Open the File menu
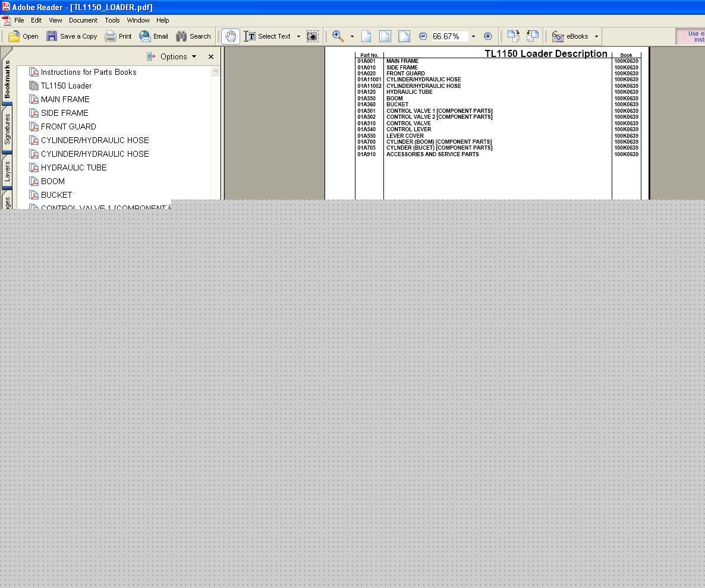Image resolution: width=705 pixels, height=588 pixels. pos(20,20)
